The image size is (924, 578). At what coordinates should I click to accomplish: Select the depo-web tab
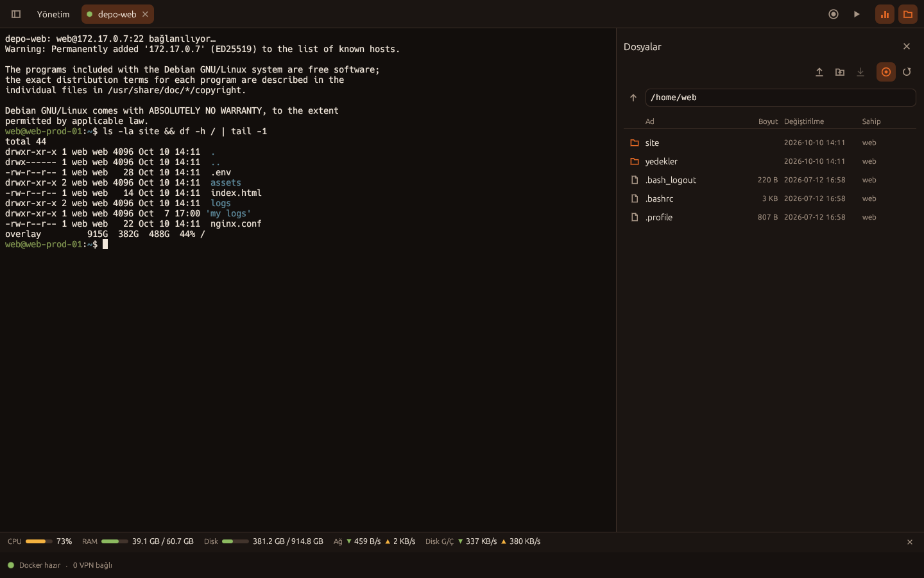point(117,14)
